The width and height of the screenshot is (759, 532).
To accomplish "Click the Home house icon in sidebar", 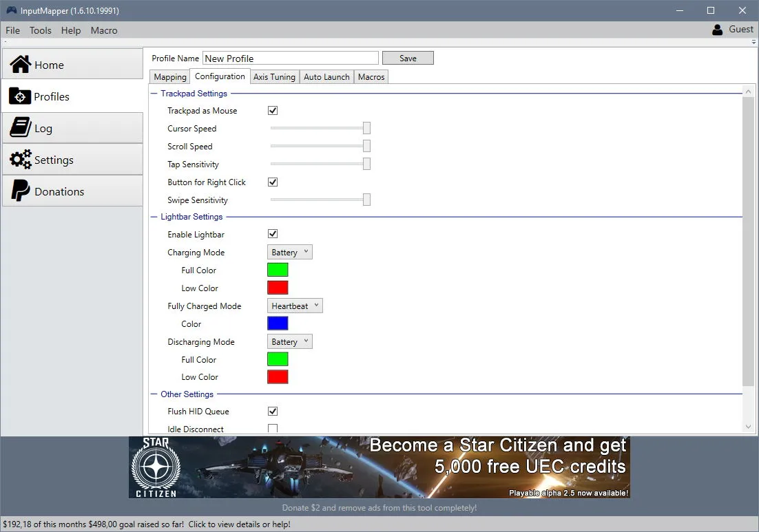I will point(21,64).
